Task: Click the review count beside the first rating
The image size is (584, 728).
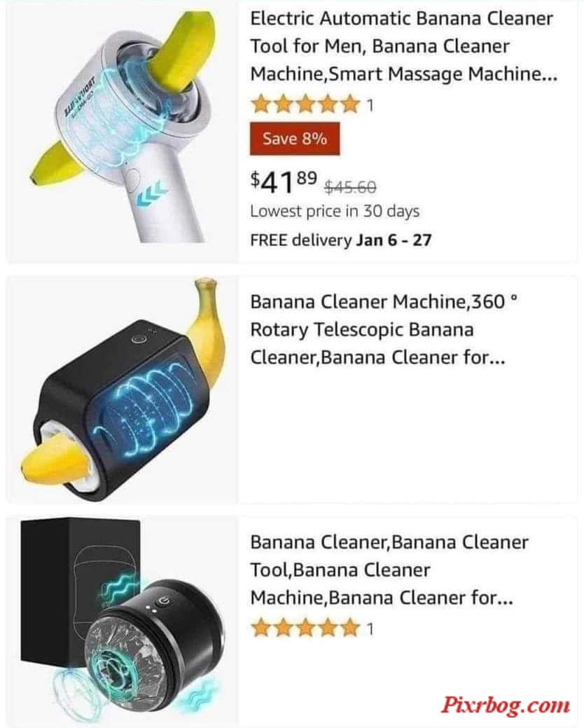Action: coord(370,105)
